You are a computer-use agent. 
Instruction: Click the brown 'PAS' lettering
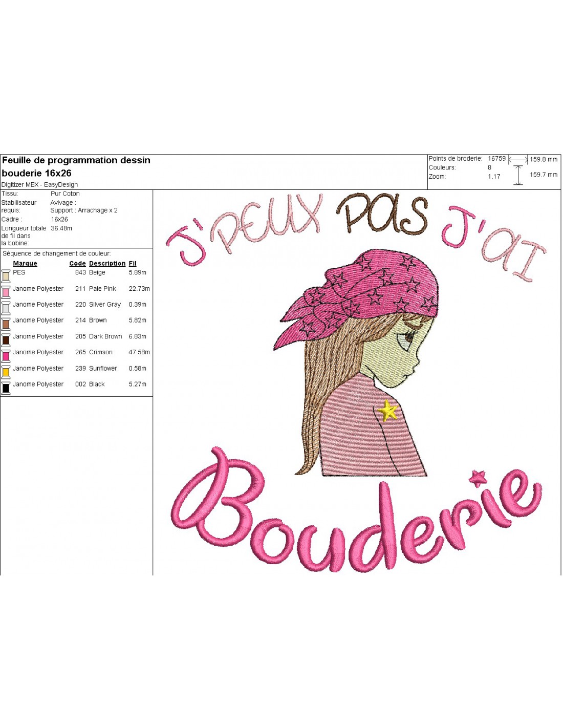[x=382, y=214]
